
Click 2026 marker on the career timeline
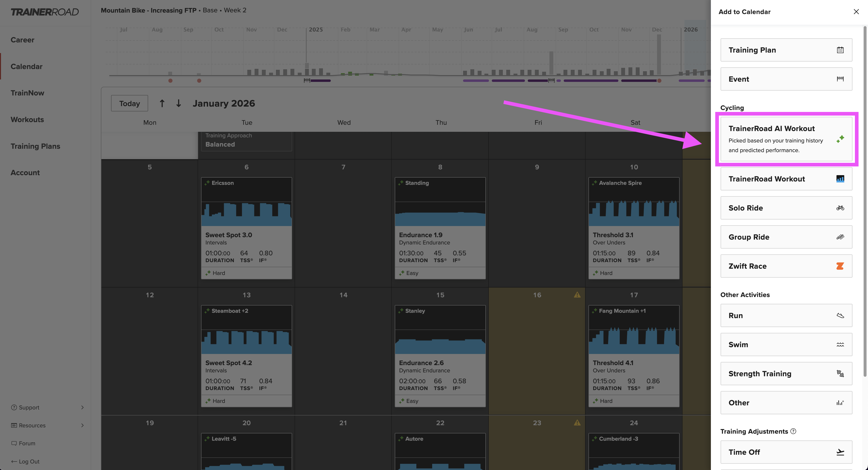point(691,30)
